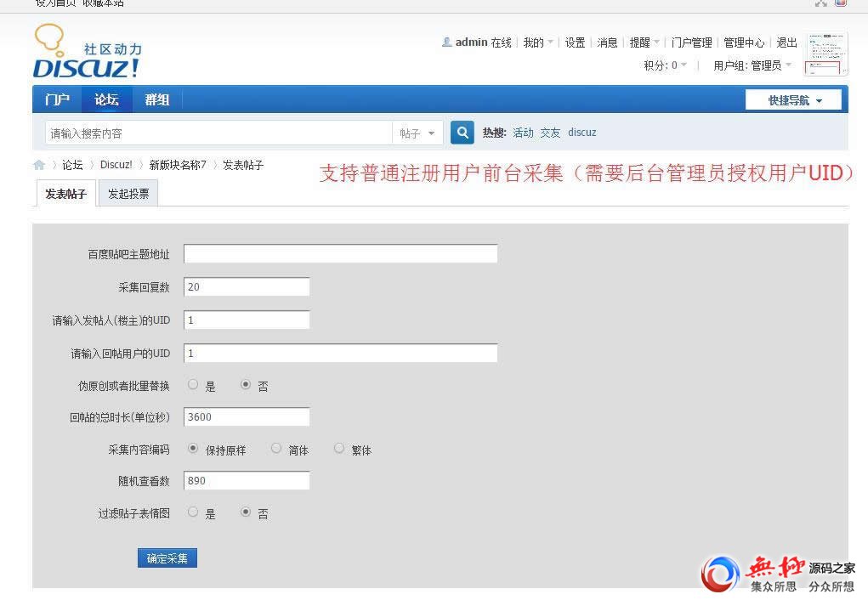Viewport: 868px width, 600px height.
Task: Select 是 for 伪原创或者批量替换
Action: pyautogui.click(x=193, y=385)
